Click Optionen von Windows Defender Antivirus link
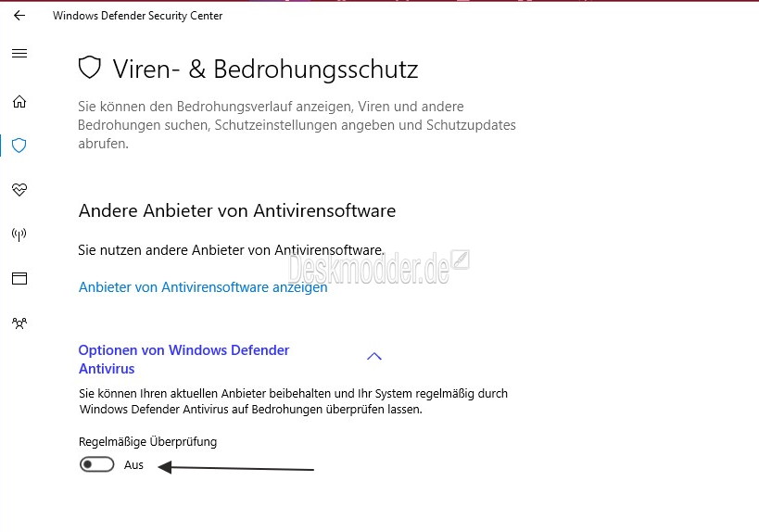 click(183, 360)
